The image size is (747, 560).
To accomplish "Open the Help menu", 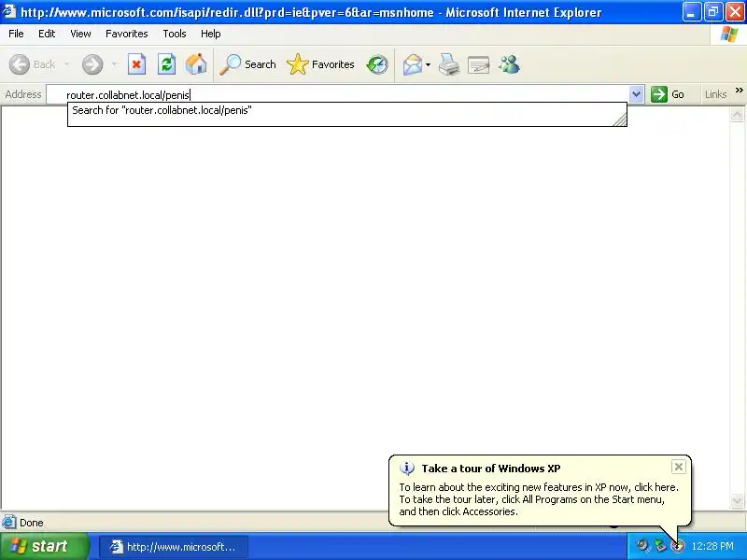I will click(211, 34).
